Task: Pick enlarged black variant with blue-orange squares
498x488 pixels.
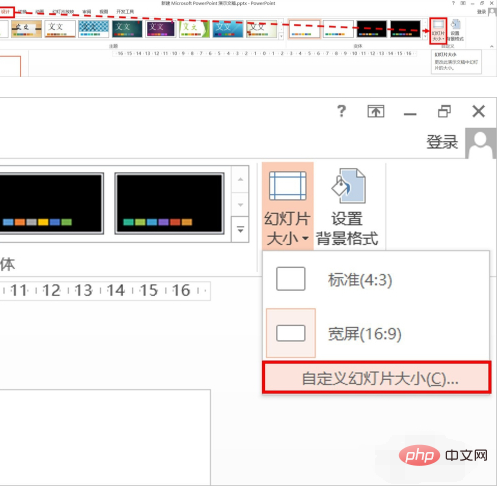Action: tap(51, 203)
